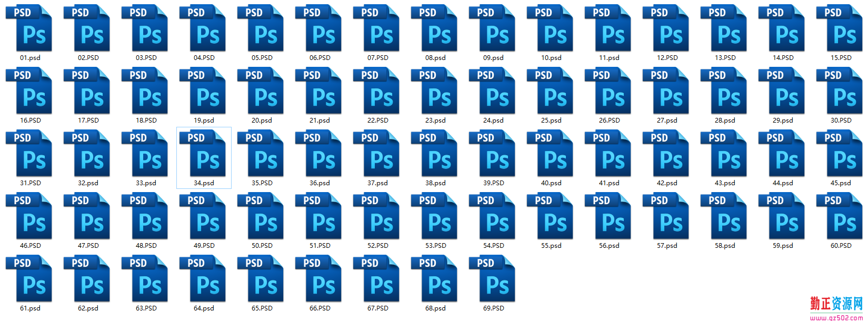
Task: Select the 12.PSD file icon
Action: coord(666,28)
